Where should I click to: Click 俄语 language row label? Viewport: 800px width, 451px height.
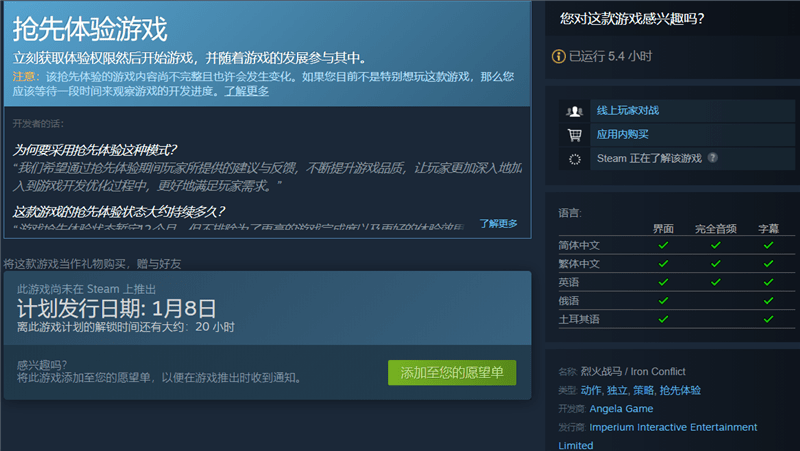[x=568, y=300]
